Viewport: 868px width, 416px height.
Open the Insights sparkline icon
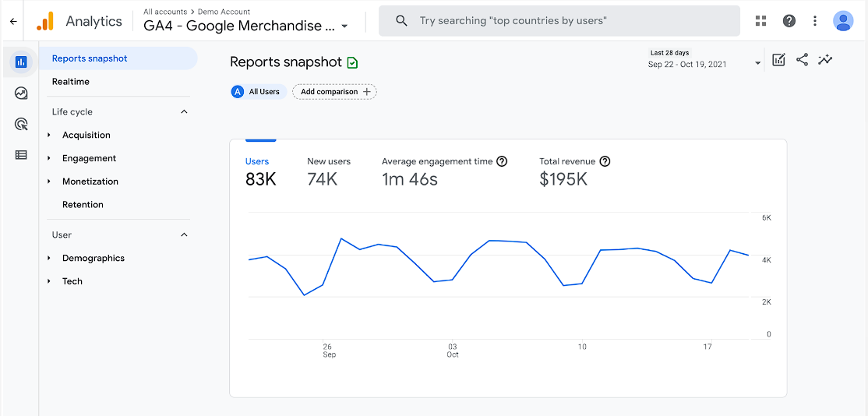[825, 59]
